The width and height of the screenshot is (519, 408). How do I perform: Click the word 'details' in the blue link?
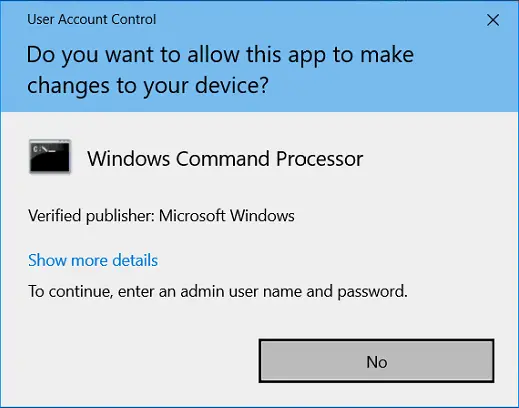[x=135, y=260]
